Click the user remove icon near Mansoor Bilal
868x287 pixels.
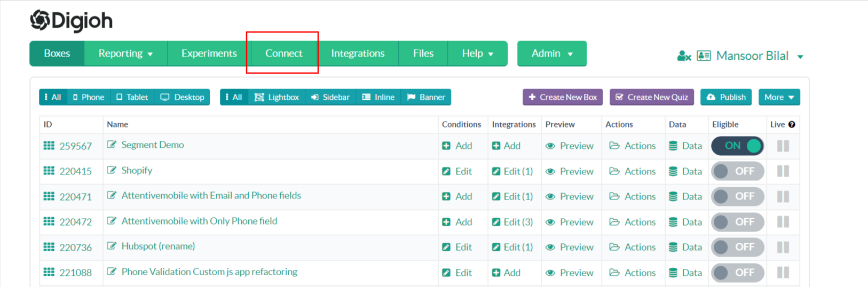[x=684, y=55]
